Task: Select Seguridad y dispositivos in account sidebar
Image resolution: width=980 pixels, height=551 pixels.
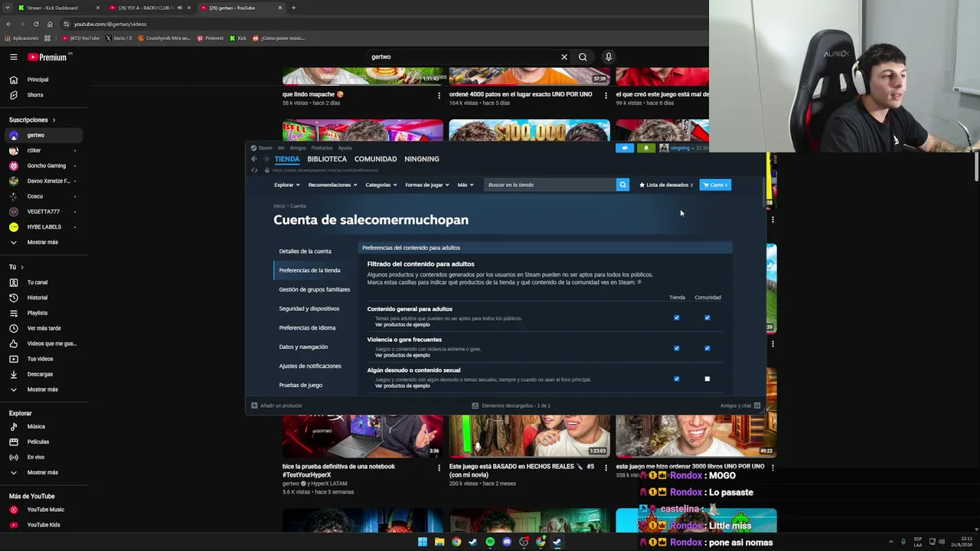Action: [x=309, y=308]
